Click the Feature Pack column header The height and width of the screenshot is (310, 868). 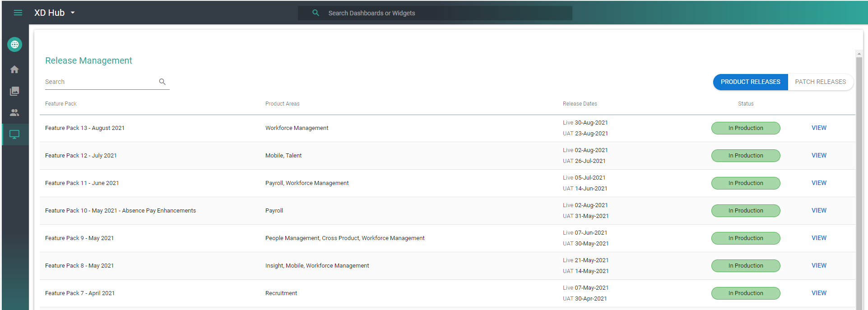[61, 104]
